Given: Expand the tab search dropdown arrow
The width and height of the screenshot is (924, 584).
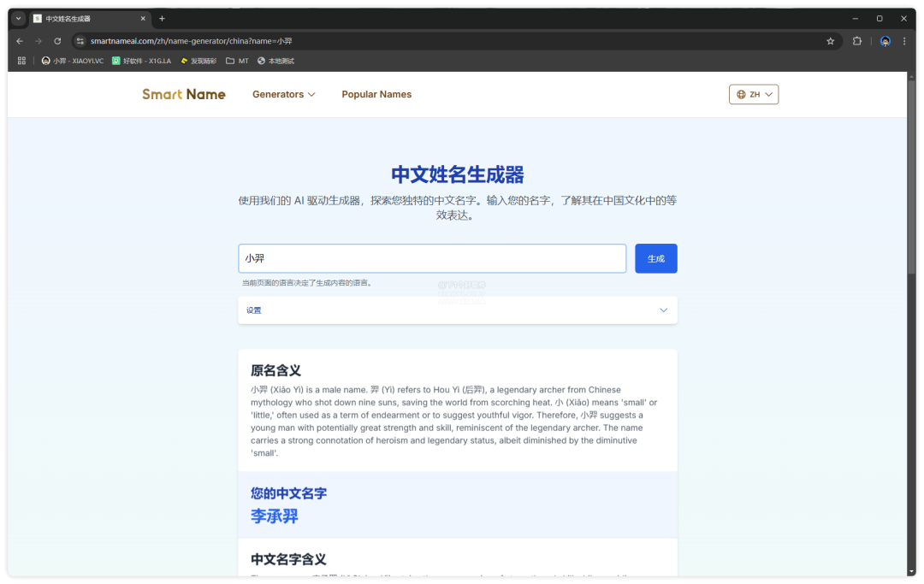Looking at the screenshot, I should [19, 18].
